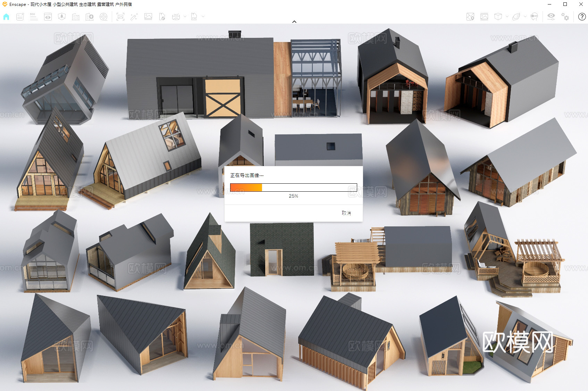Open the Help question mark button
Screen dimensions: 588x391
click(x=582, y=17)
